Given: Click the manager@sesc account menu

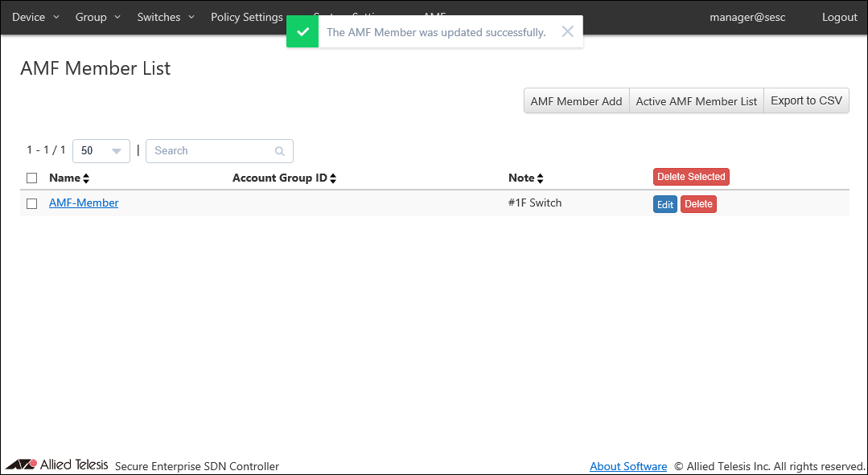Looking at the screenshot, I should (x=747, y=17).
